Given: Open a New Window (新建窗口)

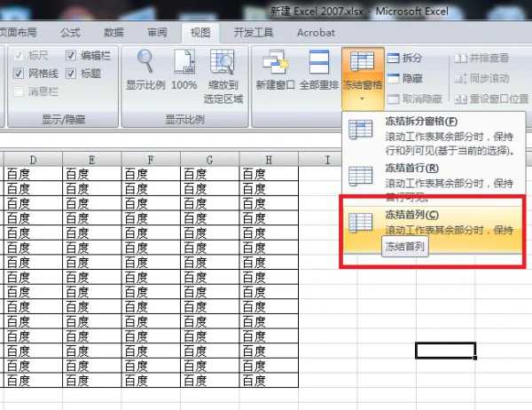Looking at the screenshot, I should click(275, 62).
